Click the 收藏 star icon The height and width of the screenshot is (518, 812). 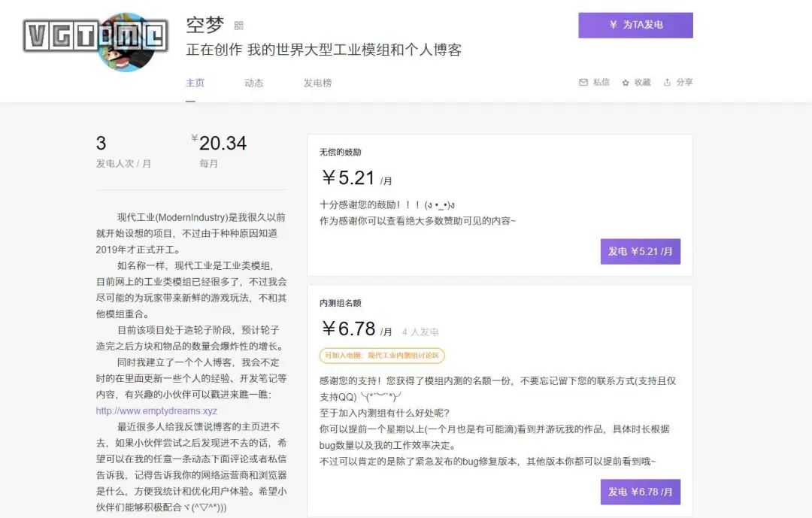click(626, 83)
